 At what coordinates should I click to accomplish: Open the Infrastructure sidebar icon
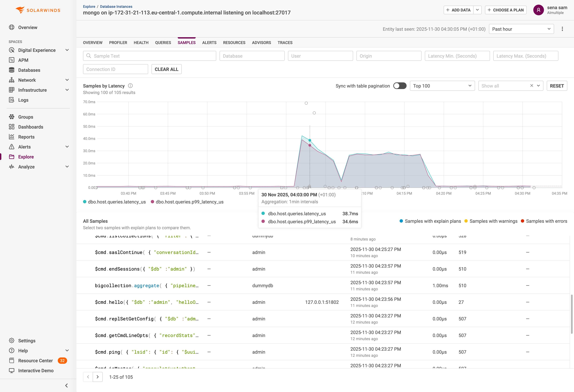pos(12,90)
